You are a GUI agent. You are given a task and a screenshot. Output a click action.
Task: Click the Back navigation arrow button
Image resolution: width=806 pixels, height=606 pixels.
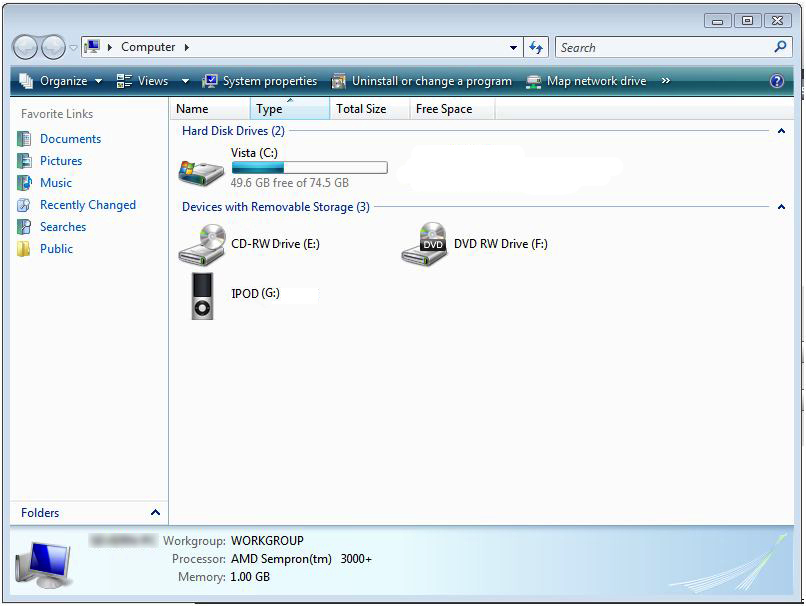coord(26,47)
